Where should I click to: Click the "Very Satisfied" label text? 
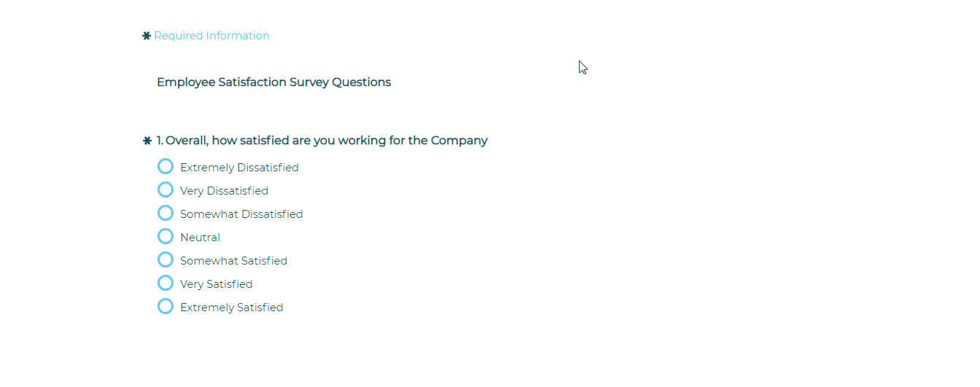click(x=216, y=284)
